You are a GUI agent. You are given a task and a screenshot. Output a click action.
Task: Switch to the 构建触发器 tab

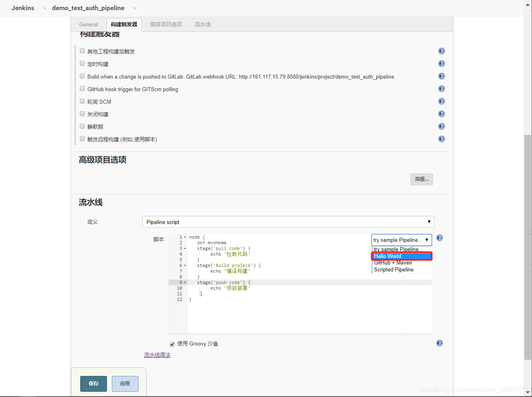coord(124,24)
